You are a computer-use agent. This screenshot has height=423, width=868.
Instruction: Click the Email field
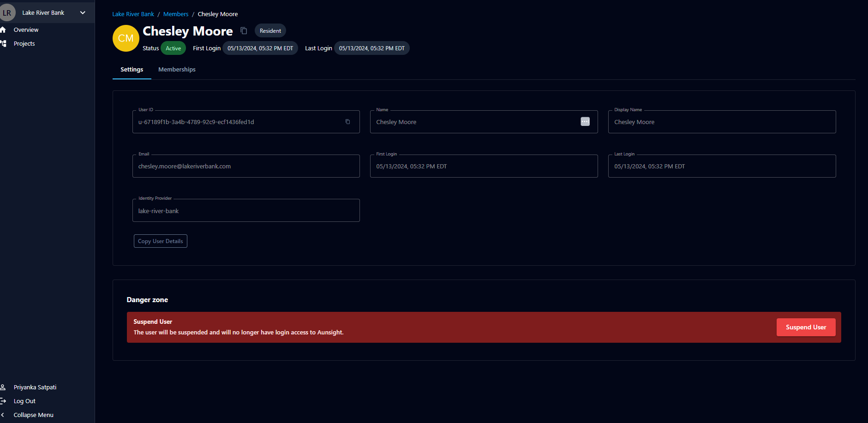[x=246, y=166]
